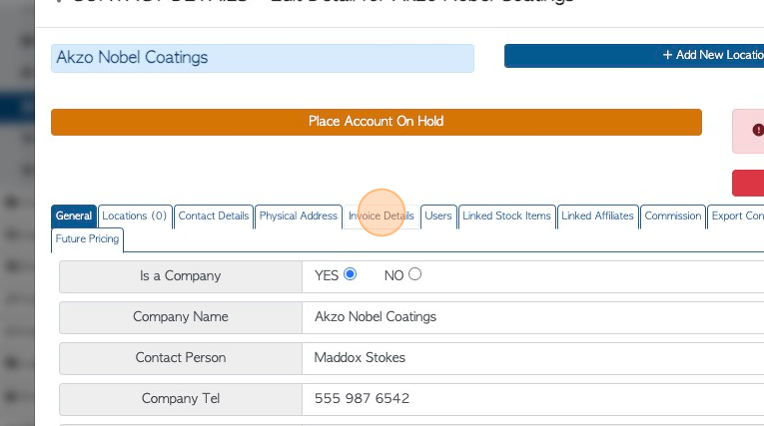This screenshot has width=764, height=426.
Task: Open the Invoice Details tab
Action: 381,216
